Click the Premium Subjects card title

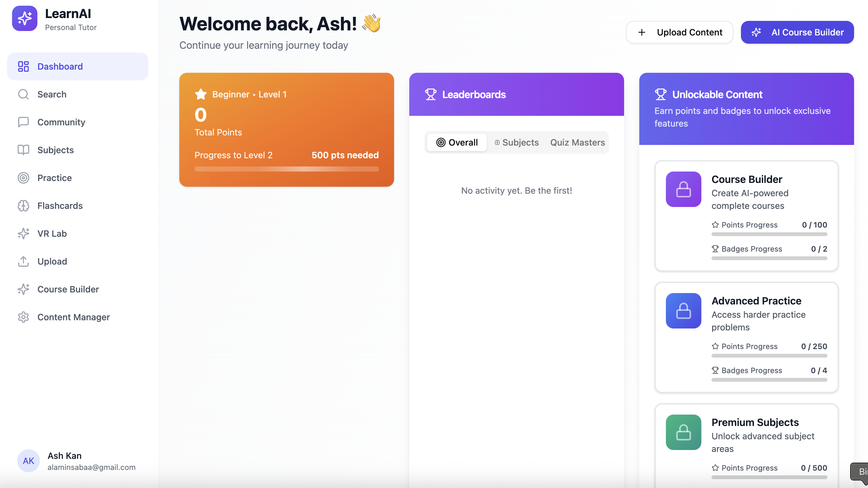755,422
